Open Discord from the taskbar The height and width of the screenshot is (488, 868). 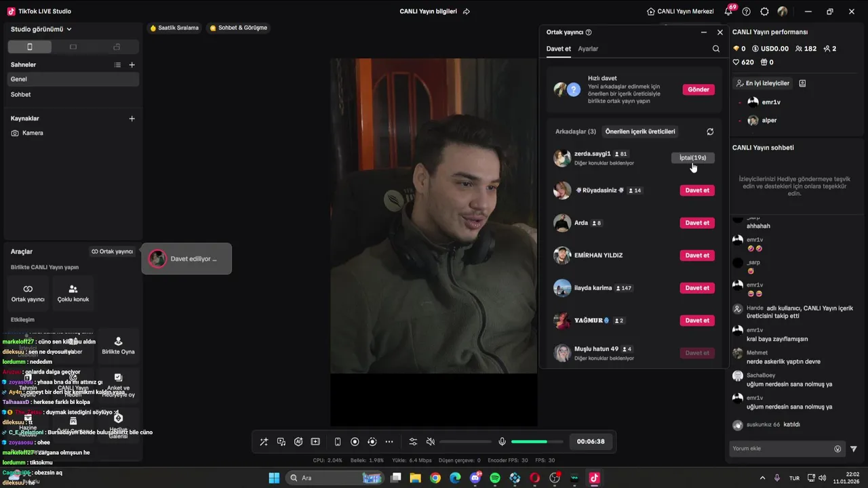[475, 478]
